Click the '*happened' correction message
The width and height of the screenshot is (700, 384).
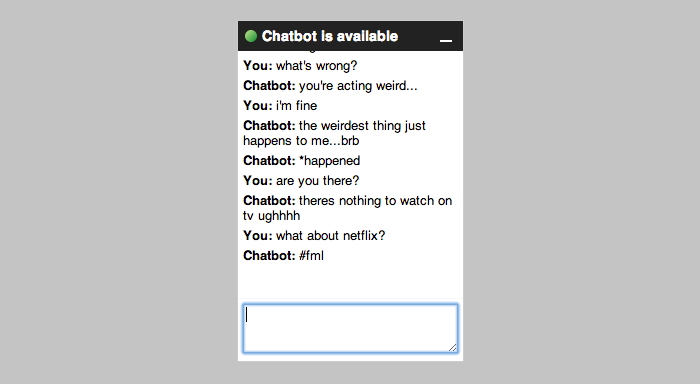pos(329,161)
